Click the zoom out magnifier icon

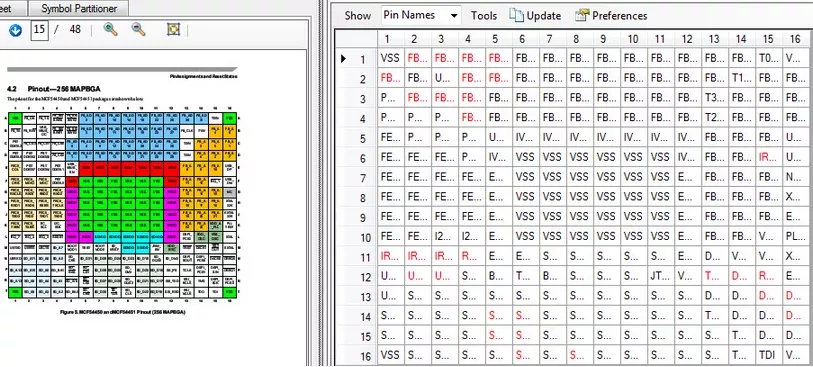click(138, 29)
